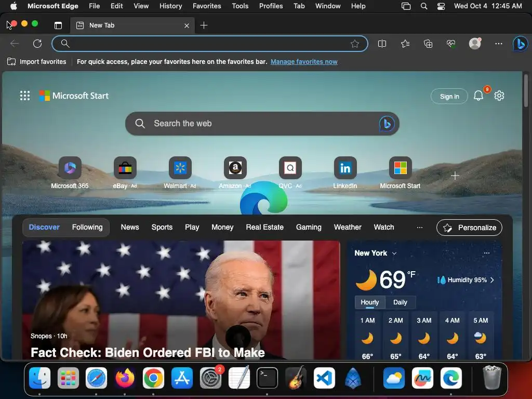
Task: Open the Profiles menu
Action: point(271,6)
